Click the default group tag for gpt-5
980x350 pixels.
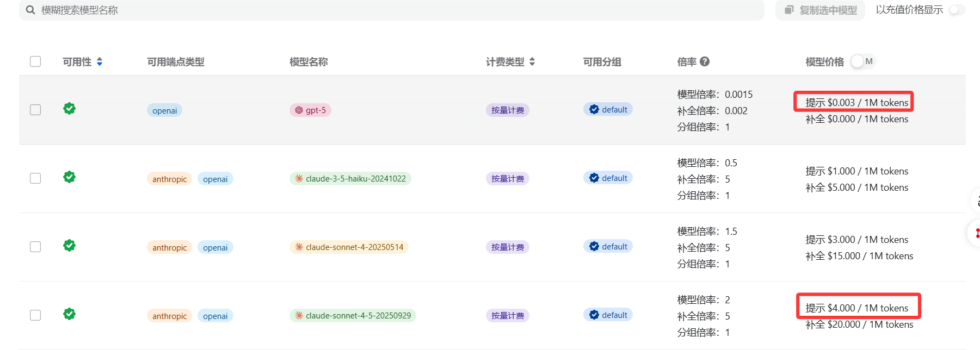608,109
